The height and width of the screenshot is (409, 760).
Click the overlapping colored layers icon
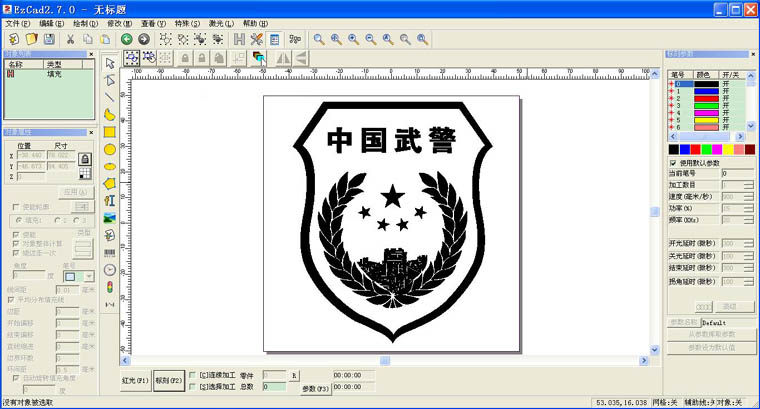click(x=259, y=58)
